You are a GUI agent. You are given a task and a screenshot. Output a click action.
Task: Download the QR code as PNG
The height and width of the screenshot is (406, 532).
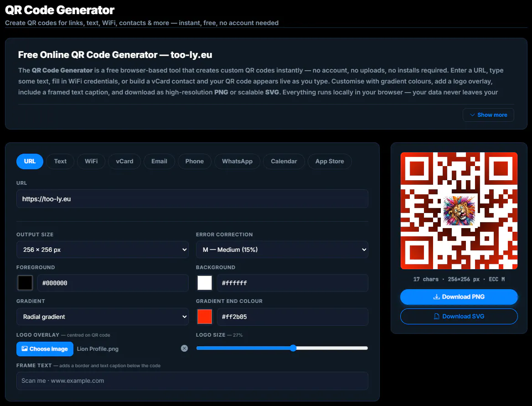coord(459,297)
